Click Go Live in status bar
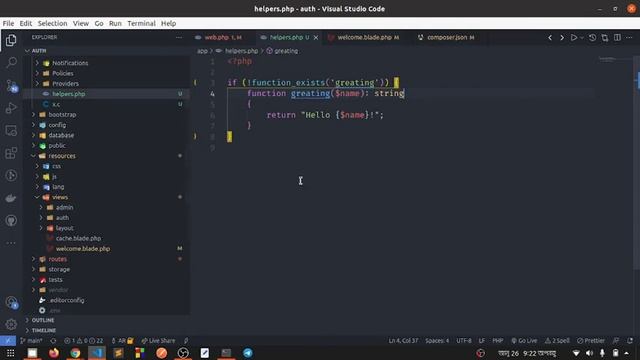The height and width of the screenshot is (360, 640). [x=524, y=340]
